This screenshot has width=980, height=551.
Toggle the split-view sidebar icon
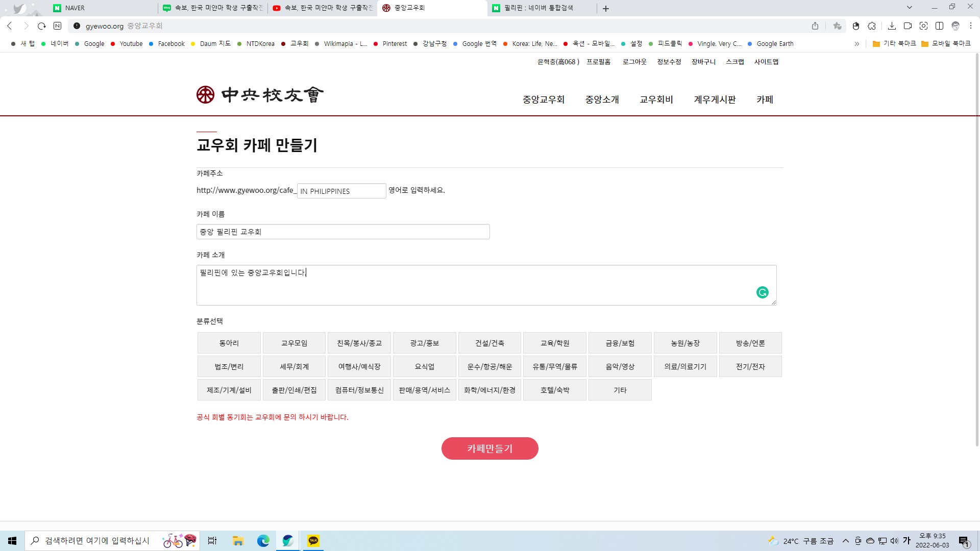[x=939, y=26]
